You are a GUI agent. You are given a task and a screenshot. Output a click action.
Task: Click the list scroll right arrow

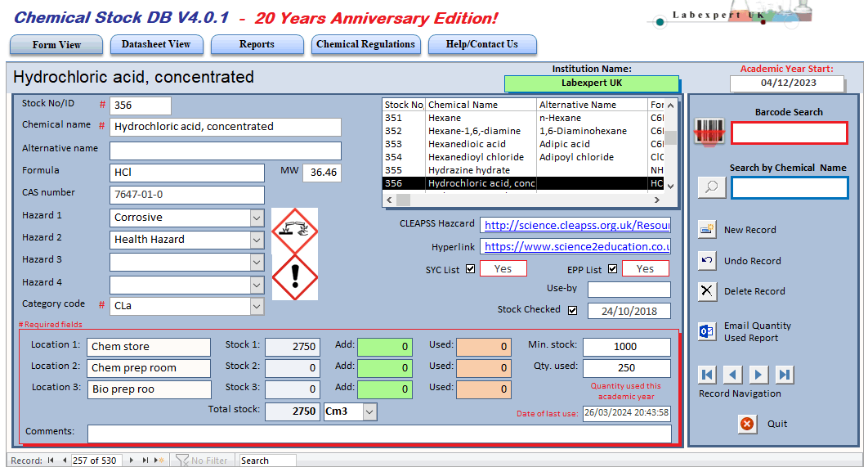[657, 200]
